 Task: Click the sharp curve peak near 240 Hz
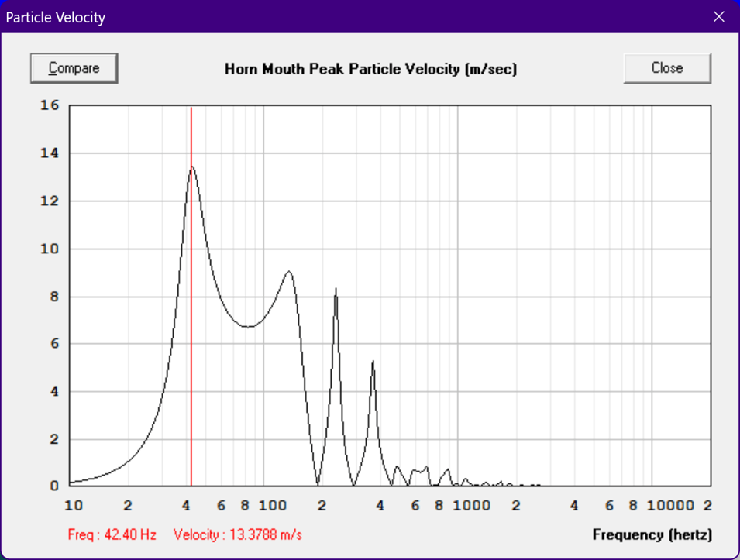click(336, 289)
